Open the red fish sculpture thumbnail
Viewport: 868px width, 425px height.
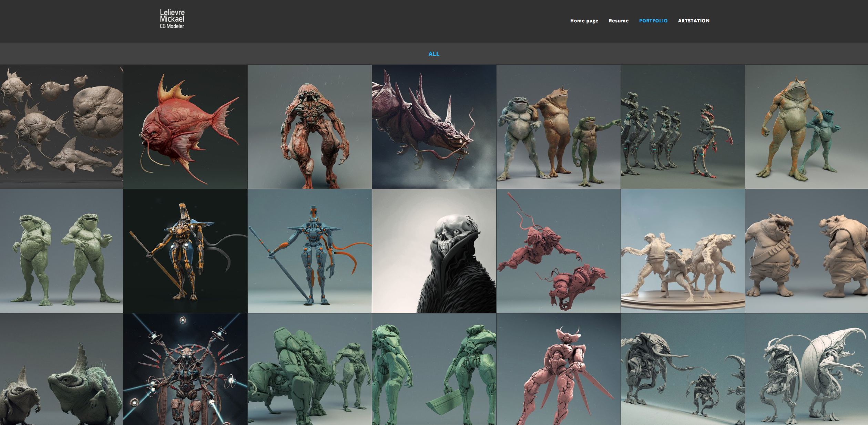coord(185,127)
